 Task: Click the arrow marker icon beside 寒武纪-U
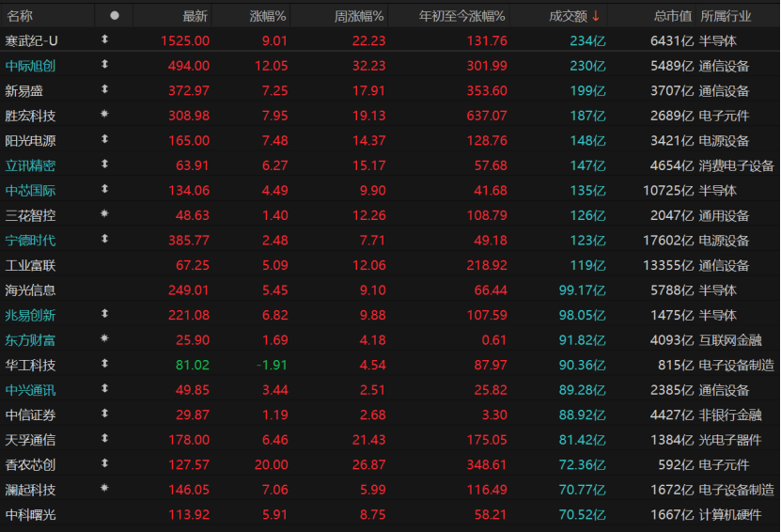104,40
